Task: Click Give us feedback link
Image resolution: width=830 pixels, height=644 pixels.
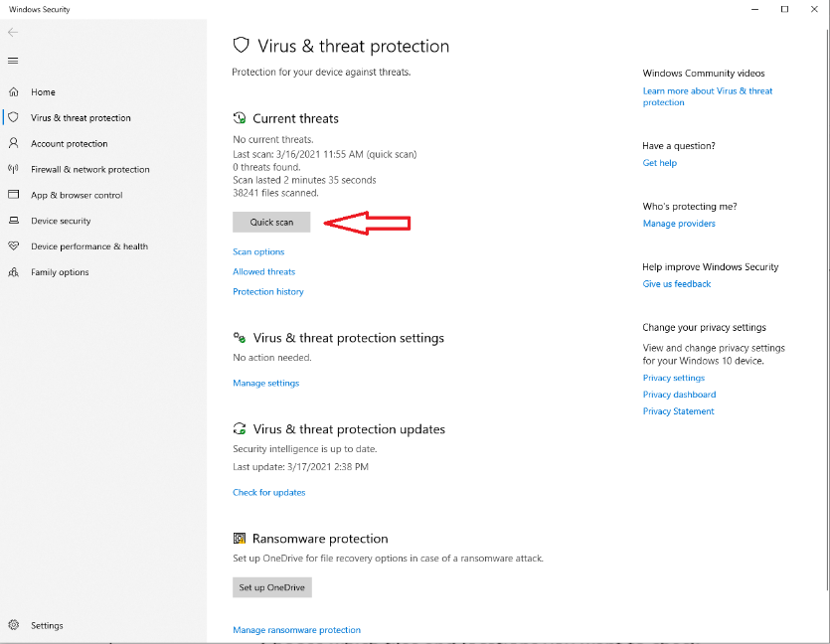Action: point(677,284)
